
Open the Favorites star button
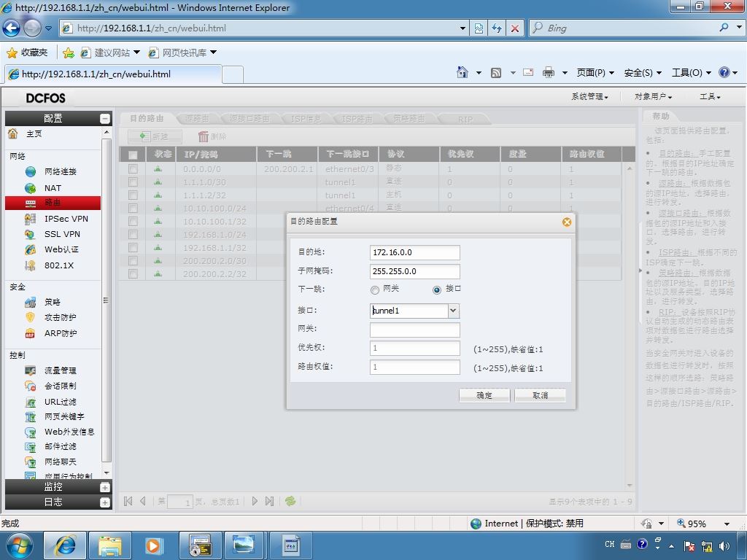27,52
